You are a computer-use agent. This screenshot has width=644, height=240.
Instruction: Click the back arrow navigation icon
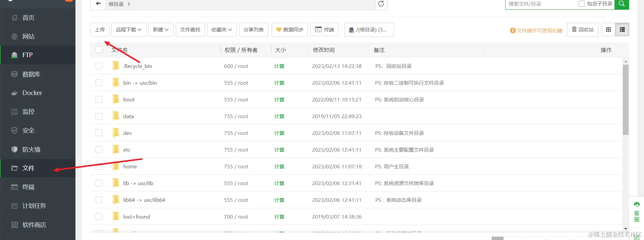98,4
